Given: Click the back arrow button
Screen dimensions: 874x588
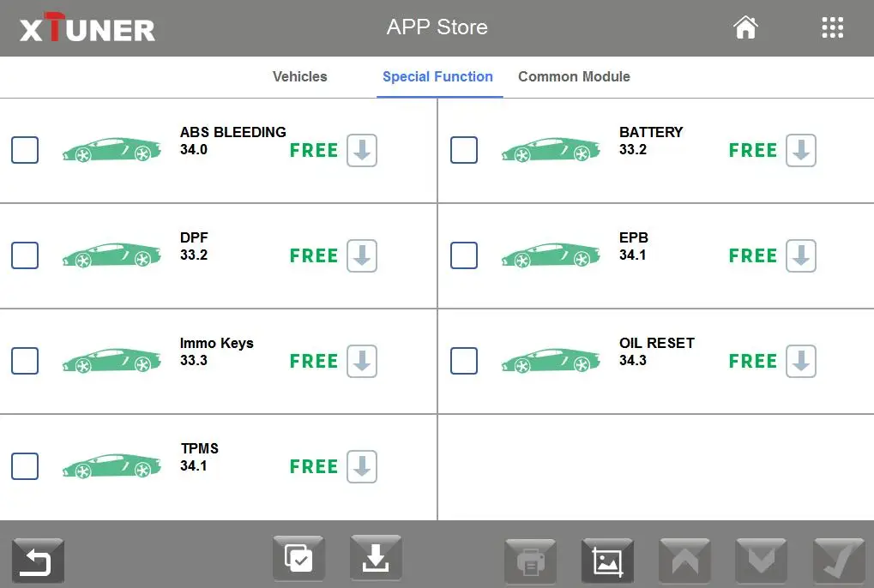Looking at the screenshot, I should [x=38, y=561].
